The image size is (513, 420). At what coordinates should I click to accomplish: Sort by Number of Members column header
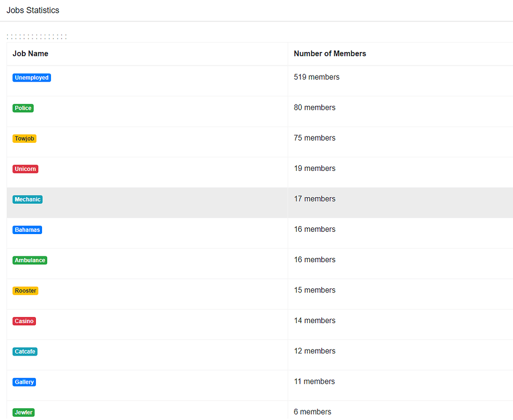click(330, 53)
